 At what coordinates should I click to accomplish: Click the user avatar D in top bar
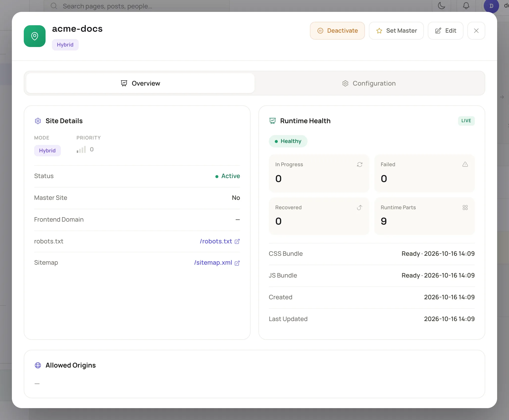pyautogui.click(x=491, y=5)
